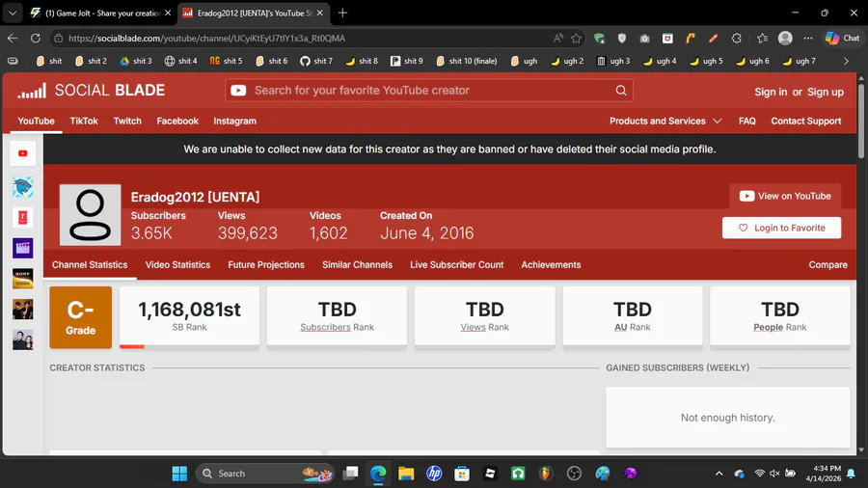Open the Similar Channels tab
868x488 pixels.
click(x=357, y=264)
